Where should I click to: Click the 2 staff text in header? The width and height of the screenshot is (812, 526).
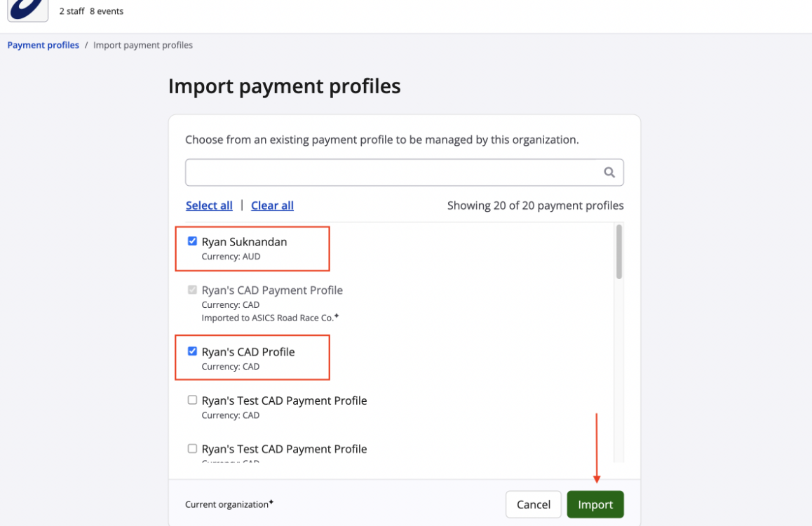coord(72,11)
